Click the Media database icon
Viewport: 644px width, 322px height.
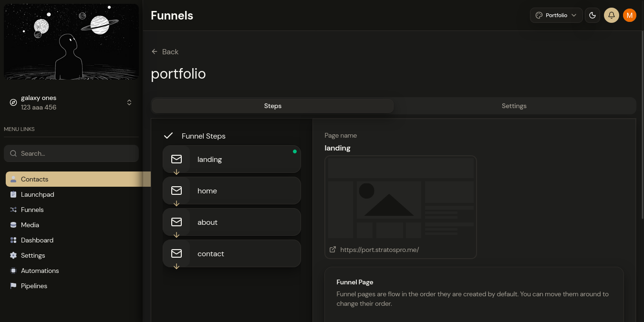tap(13, 225)
